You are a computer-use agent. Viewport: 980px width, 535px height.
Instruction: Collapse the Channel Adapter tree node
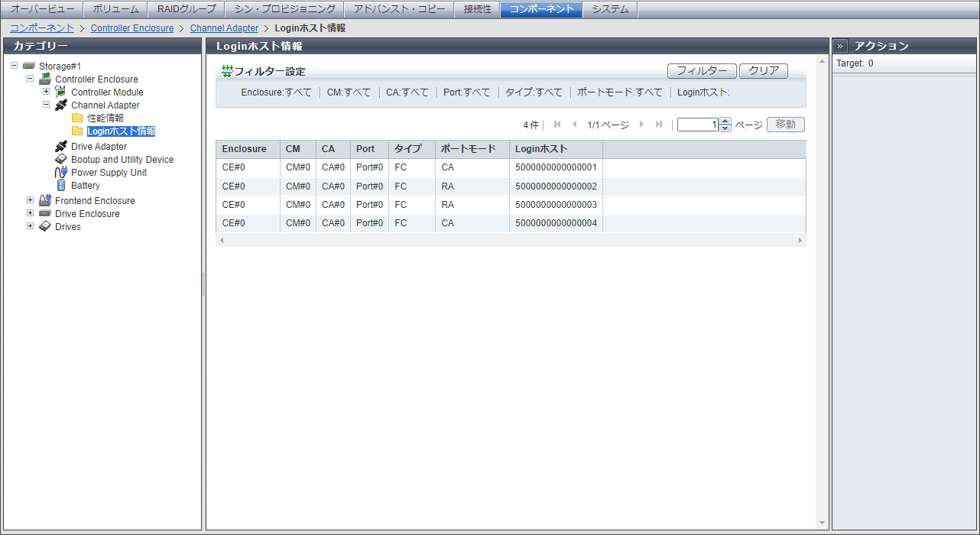46,105
